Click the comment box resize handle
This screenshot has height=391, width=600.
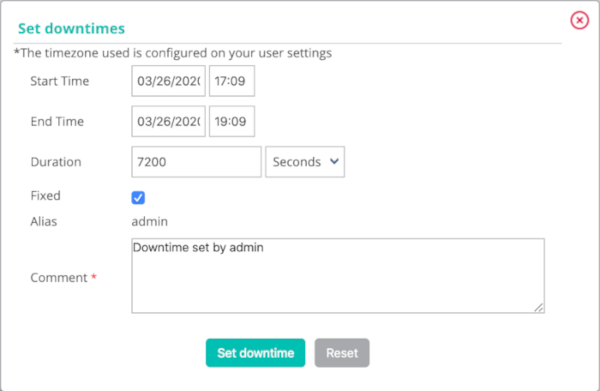click(x=539, y=307)
